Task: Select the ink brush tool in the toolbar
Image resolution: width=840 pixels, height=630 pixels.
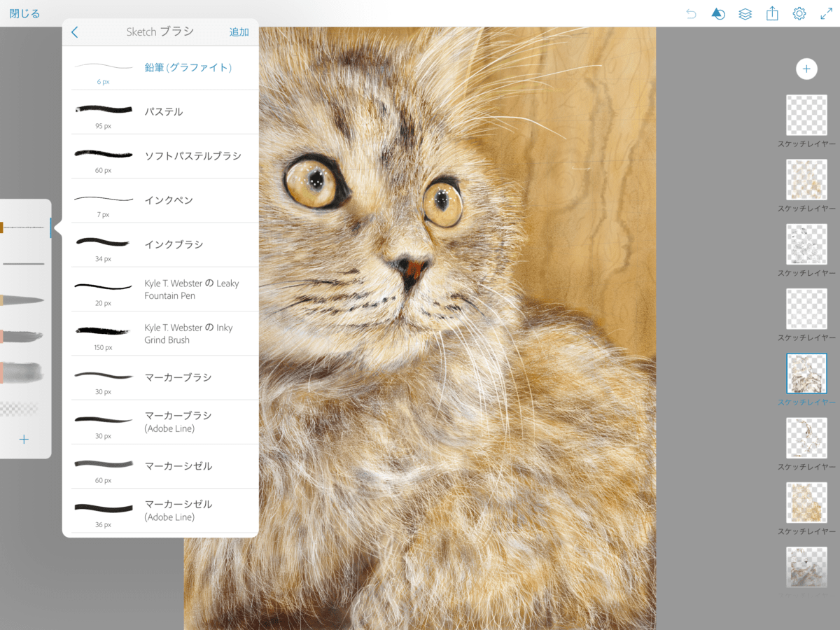Action: coord(22,300)
